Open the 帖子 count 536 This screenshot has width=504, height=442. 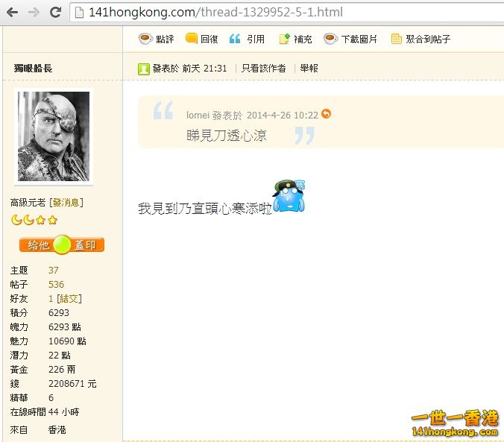(x=56, y=285)
